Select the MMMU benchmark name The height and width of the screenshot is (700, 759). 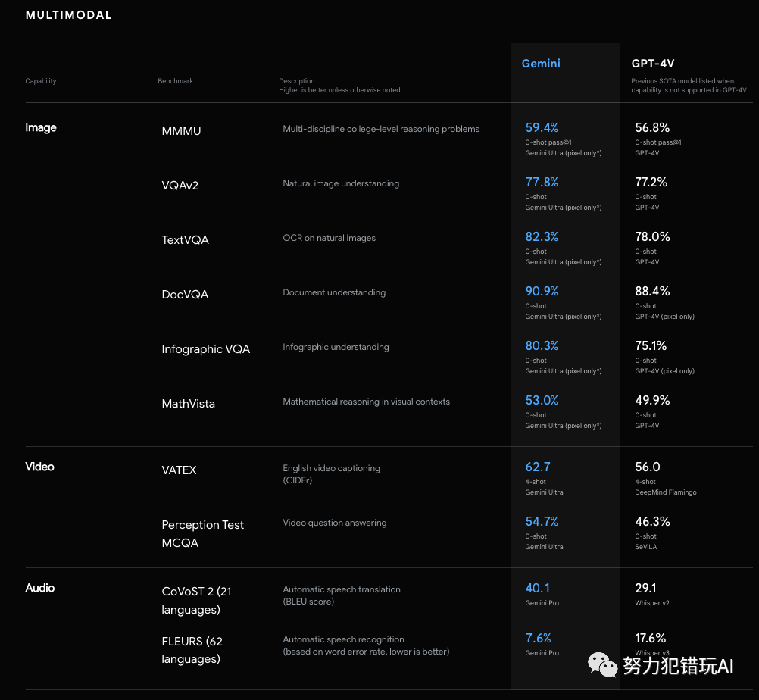pos(181,130)
